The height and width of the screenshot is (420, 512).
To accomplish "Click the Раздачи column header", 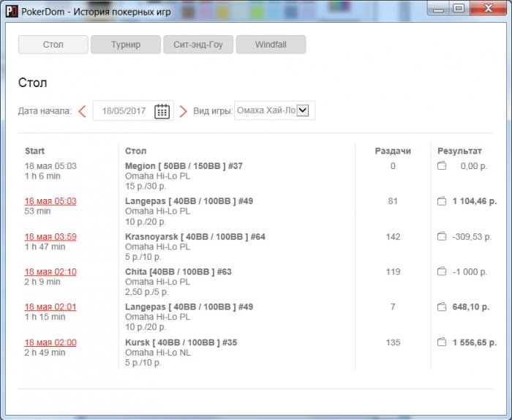I will click(x=393, y=151).
